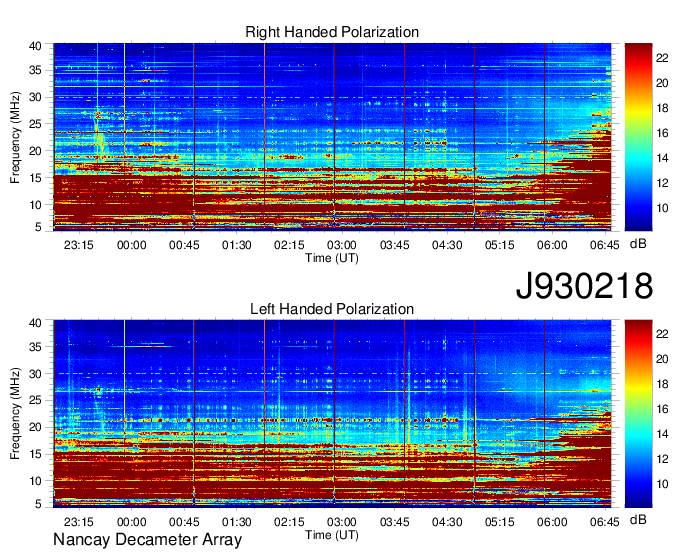Click the 05:15 tick label of bottom plot
Viewport: 680px width, 552px height.
(x=500, y=522)
